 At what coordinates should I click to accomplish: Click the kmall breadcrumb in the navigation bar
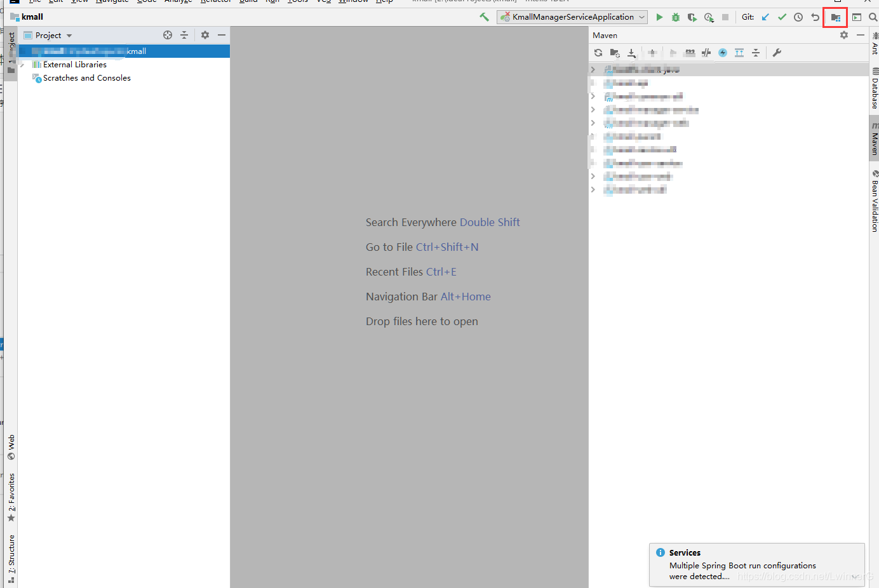tap(27, 17)
